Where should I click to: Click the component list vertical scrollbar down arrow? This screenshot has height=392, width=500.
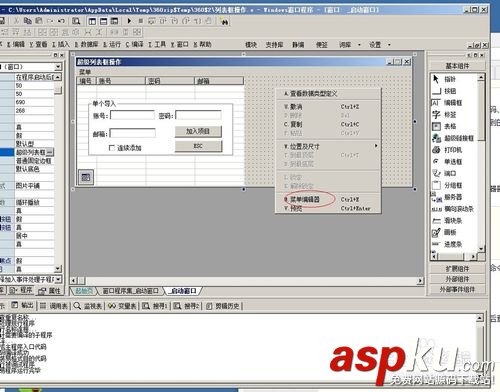coord(481,249)
